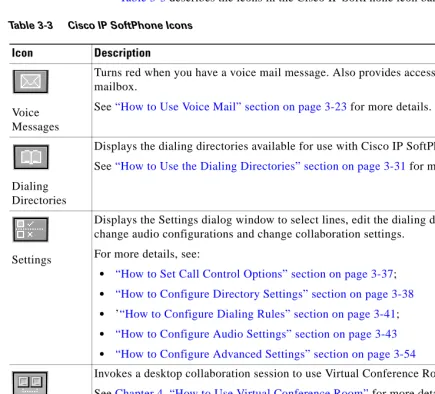
Task: Click the Settings checklist icon
Action: tap(31, 230)
